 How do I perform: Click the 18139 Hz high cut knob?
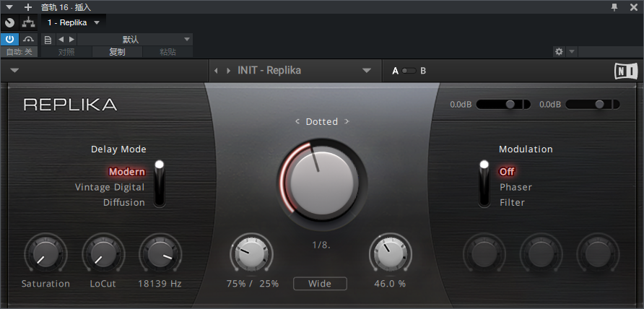160,253
